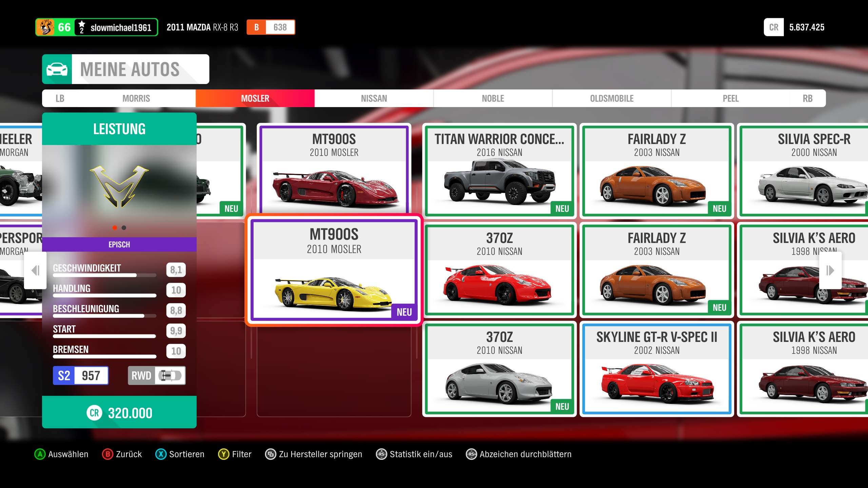The height and width of the screenshot is (488, 868).
Task: Switch to the Oldsmobile manufacturer tab
Action: pyautogui.click(x=611, y=98)
